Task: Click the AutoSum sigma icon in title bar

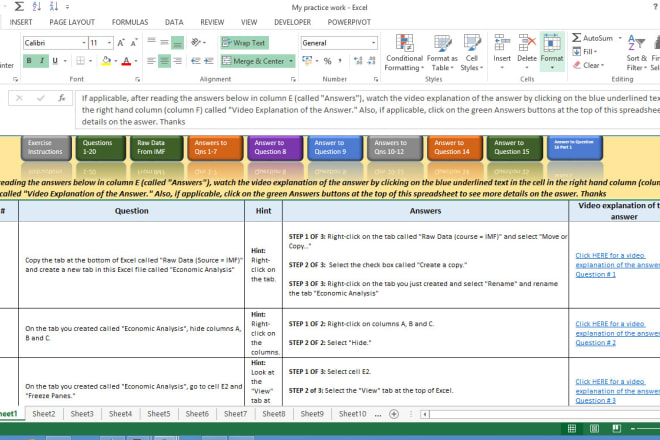Action: pyautogui.click(x=19, y=7)
